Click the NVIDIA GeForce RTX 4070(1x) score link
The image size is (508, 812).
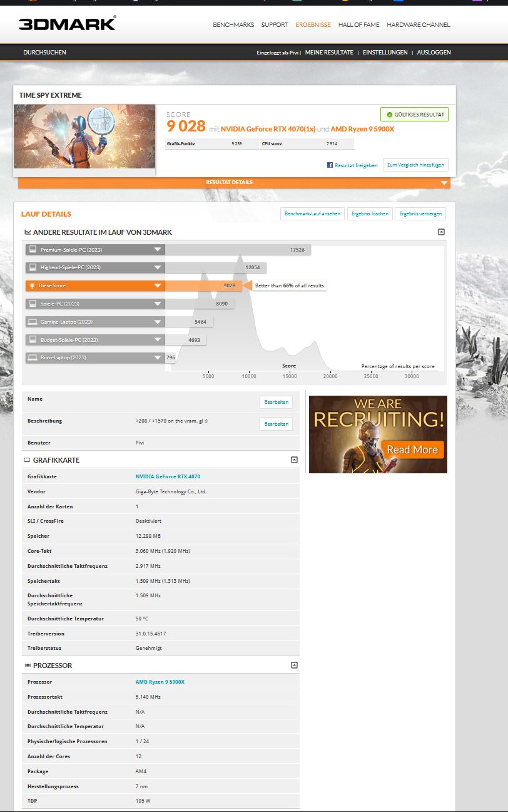pos(268,129)
